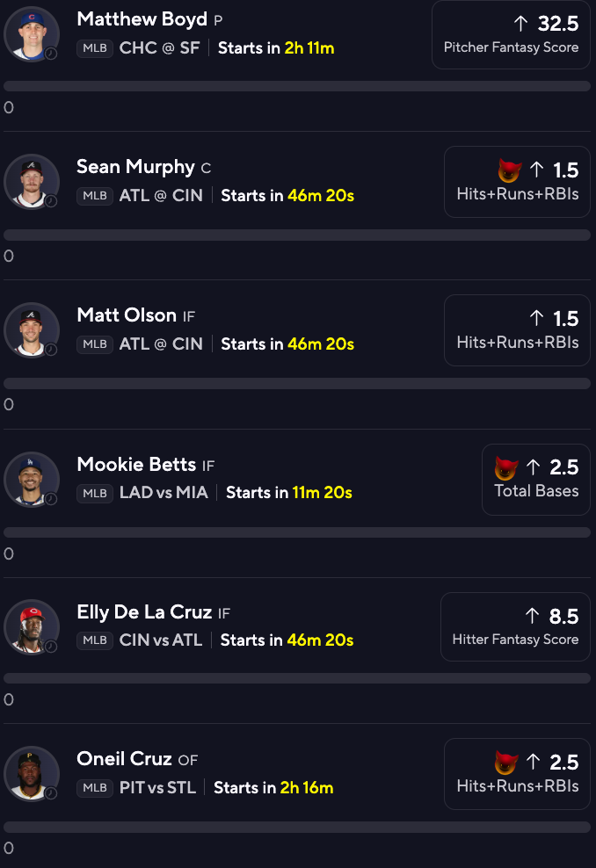
Task: Open Matthew Boyd's player headshot
Action: click(x=32, y=33)
